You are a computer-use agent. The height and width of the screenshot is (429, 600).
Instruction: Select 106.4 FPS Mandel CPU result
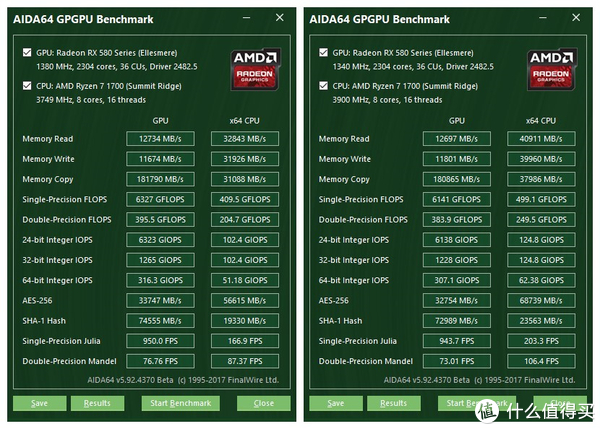tap(541, 361)
